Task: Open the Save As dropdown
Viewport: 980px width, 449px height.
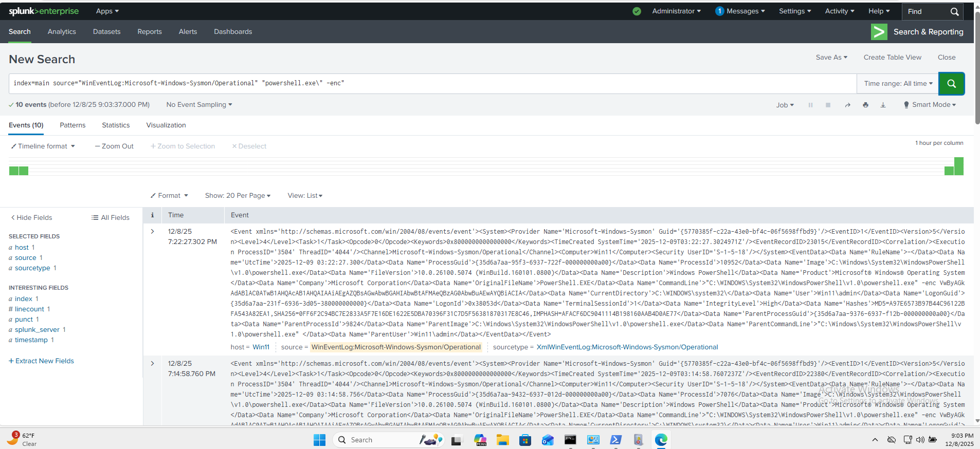Action: (x=831, y=58)
